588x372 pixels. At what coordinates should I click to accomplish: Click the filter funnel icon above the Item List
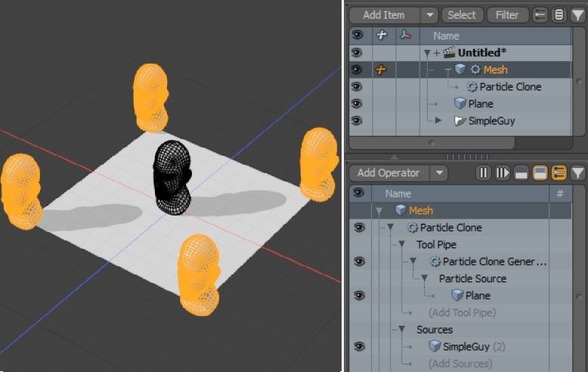578,15
